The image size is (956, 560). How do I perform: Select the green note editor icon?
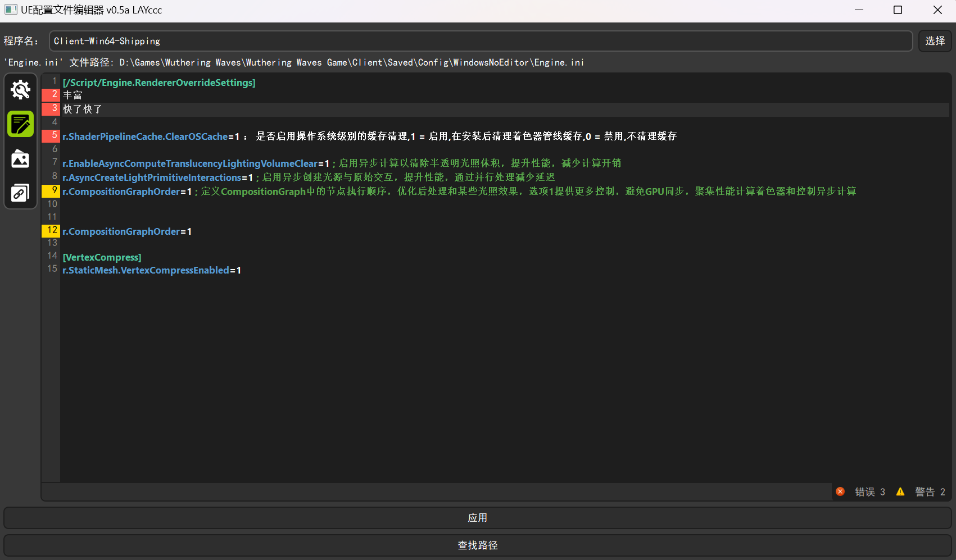tap(21, 124)
